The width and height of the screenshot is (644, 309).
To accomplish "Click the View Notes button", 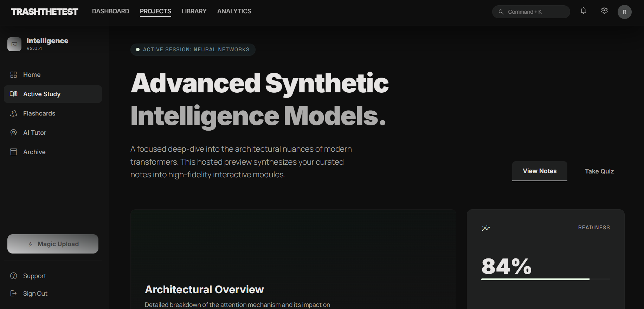I will pyautogui.click(x=540, y=171).
